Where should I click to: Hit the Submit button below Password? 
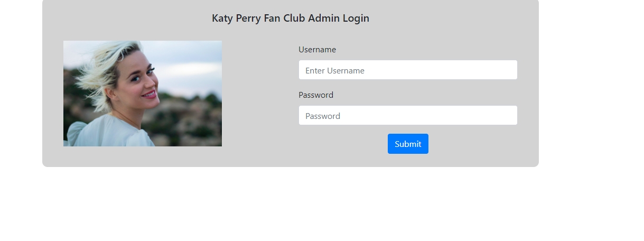tap(408, 144)
